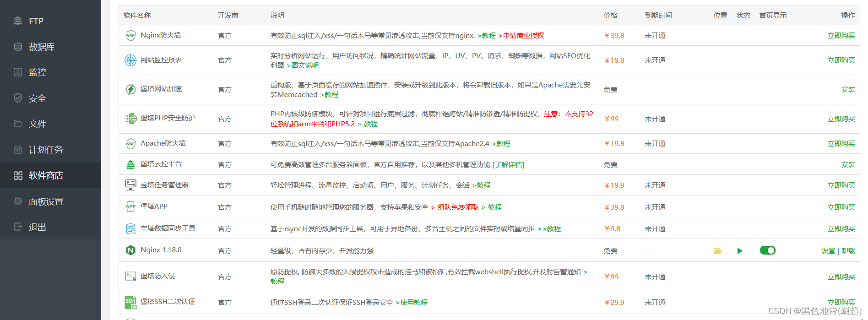Viewport: 868px width, 320px height.
Task: Click 堡塔PHP安全防护 name text
Action: point(168,118)
